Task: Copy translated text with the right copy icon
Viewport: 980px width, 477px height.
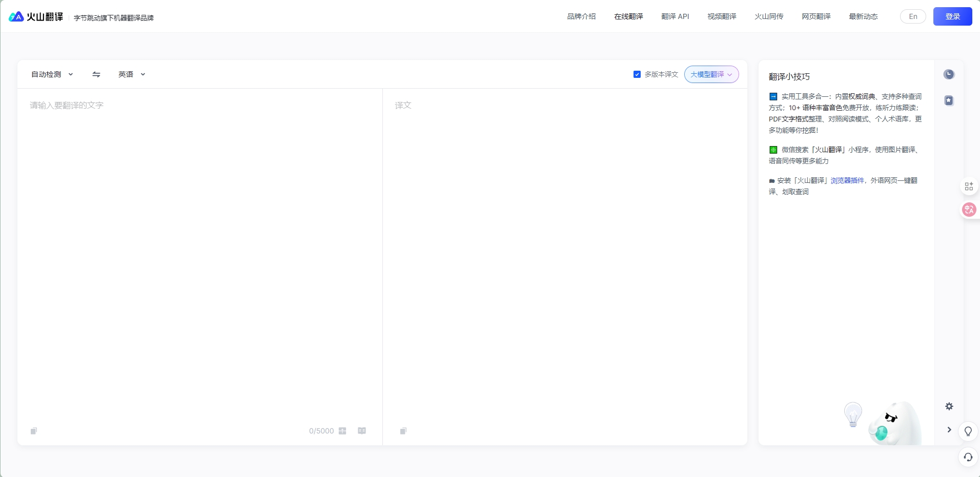Action: tap(403, 431)
